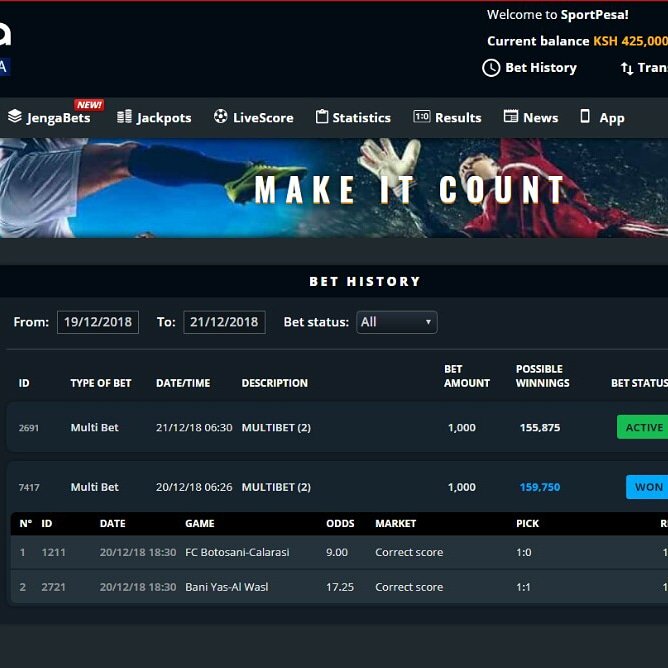
Task: Click the Transactions arrows icon
Action: [x=627, y=68]
